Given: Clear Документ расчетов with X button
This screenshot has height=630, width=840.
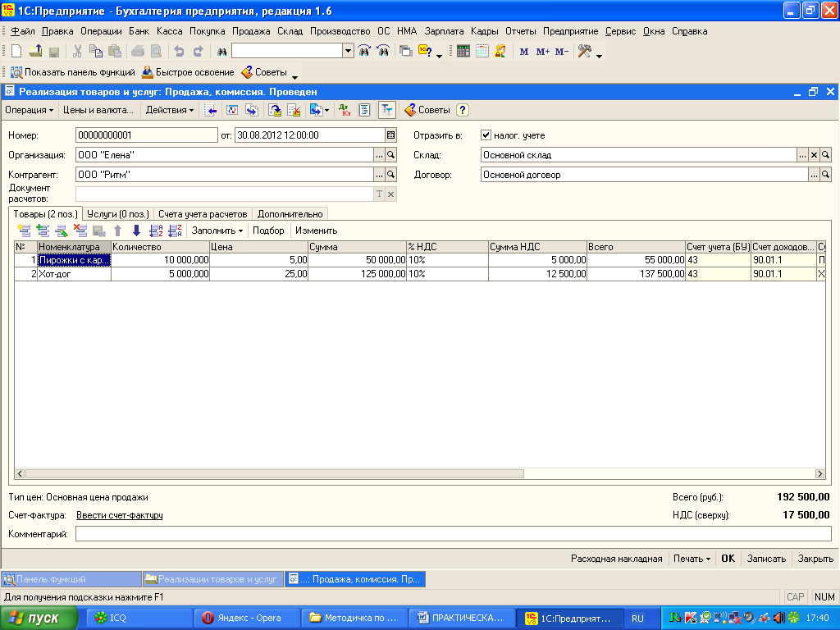Looking at the screenshot, I should [391, 194].
